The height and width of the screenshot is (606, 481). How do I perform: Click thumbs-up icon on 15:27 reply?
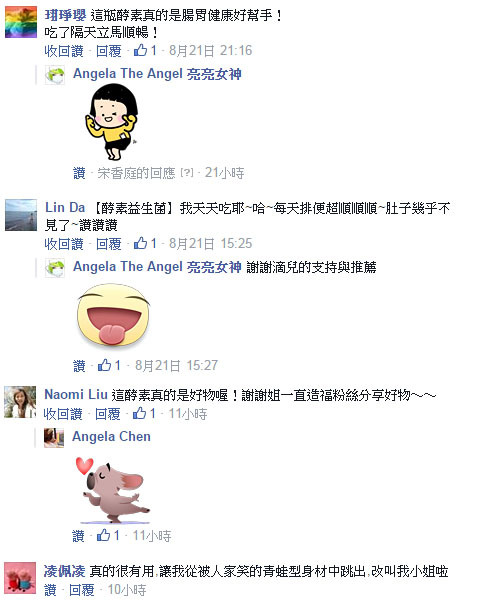104,365
